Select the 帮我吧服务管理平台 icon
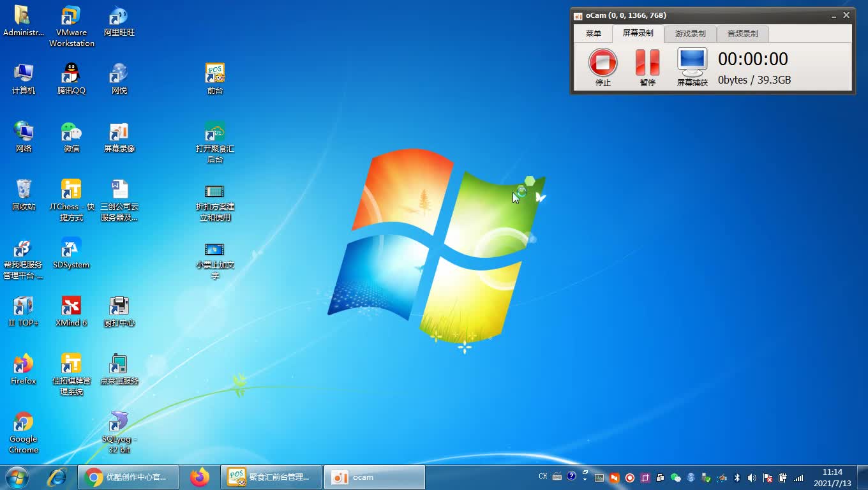This screenshot has width=868, height=490. coord(24,258)
